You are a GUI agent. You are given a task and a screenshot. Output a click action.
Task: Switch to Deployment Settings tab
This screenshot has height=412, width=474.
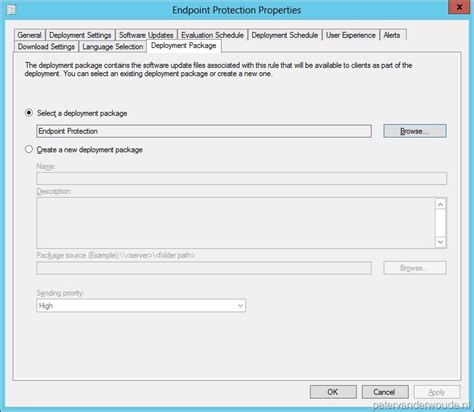coord(80,35)
